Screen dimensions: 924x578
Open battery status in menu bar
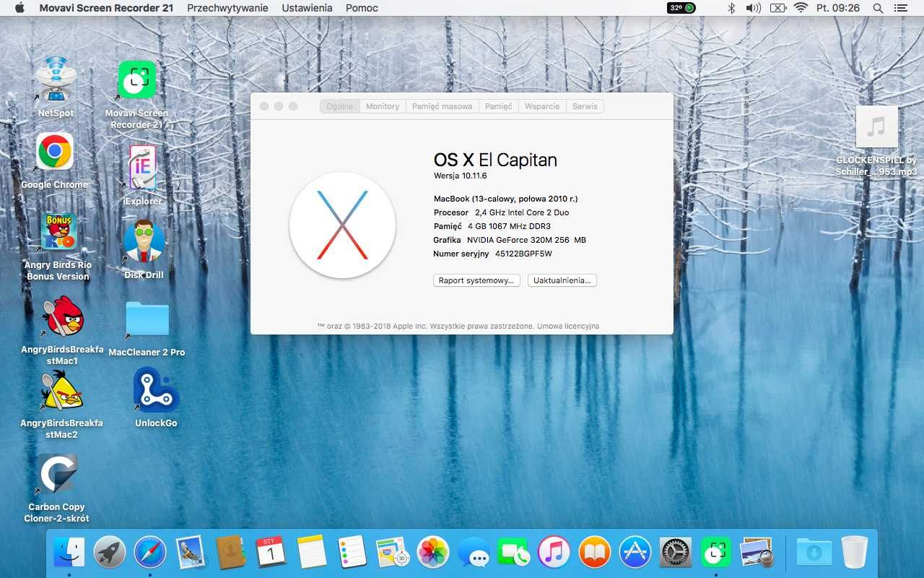click(x=777, y=8)
